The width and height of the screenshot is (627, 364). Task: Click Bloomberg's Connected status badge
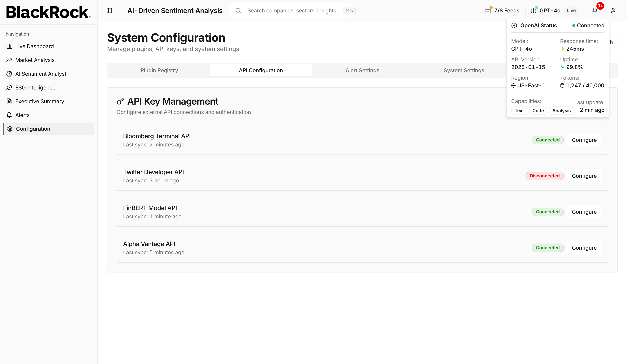coord(548,140)
